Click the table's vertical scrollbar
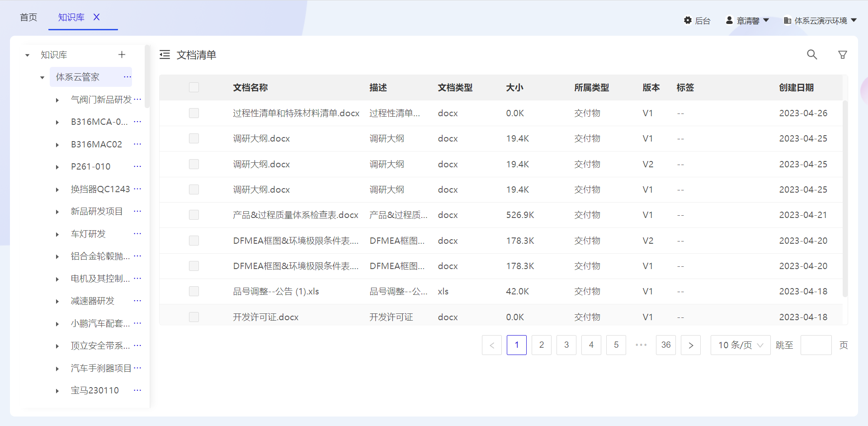868x426 pixels. 845,199
